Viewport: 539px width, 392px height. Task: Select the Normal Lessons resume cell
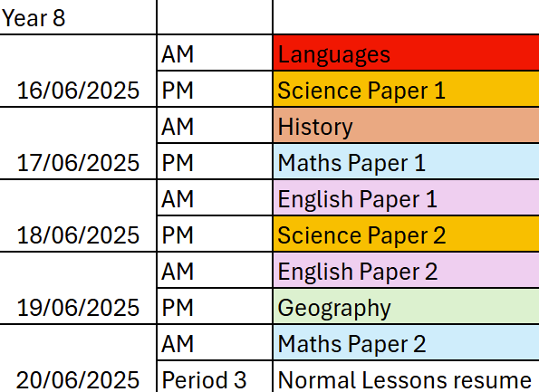pyautogui.click(x=406, y=377)
